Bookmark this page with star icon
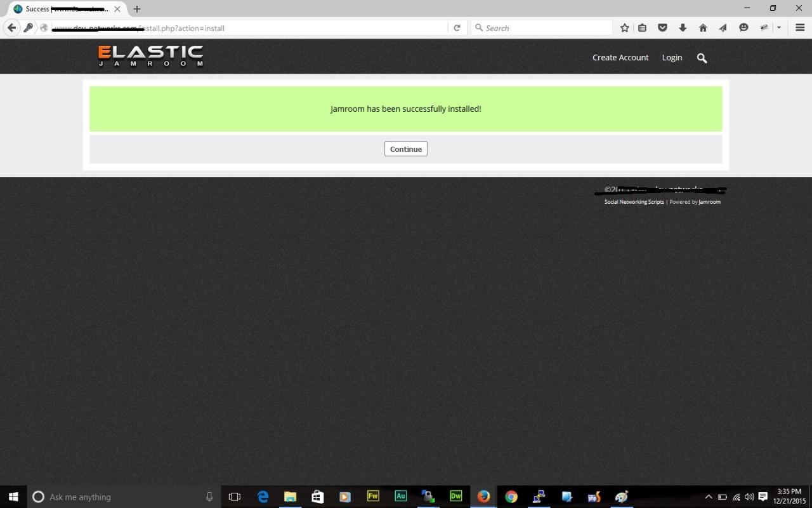 (x=624, y=28)
